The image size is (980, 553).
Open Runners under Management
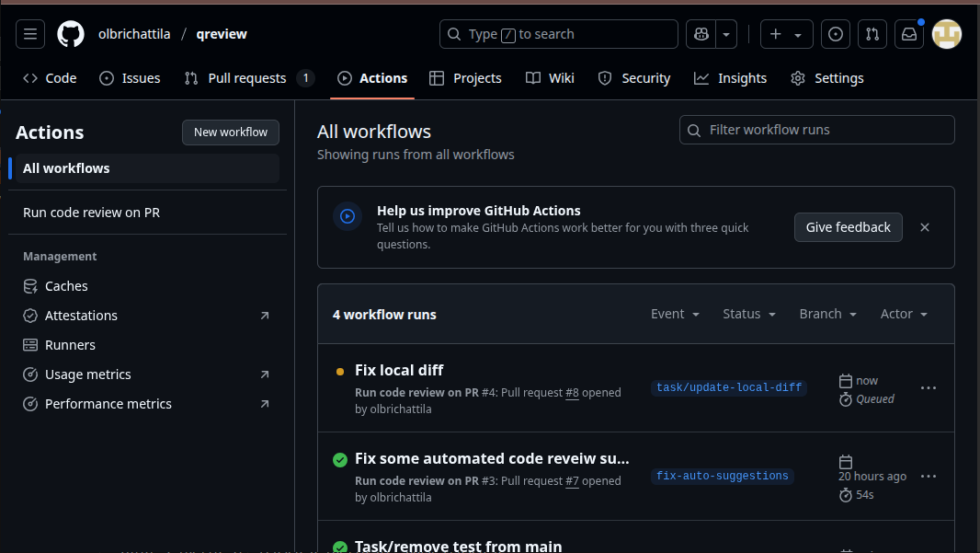coord(147,345)
